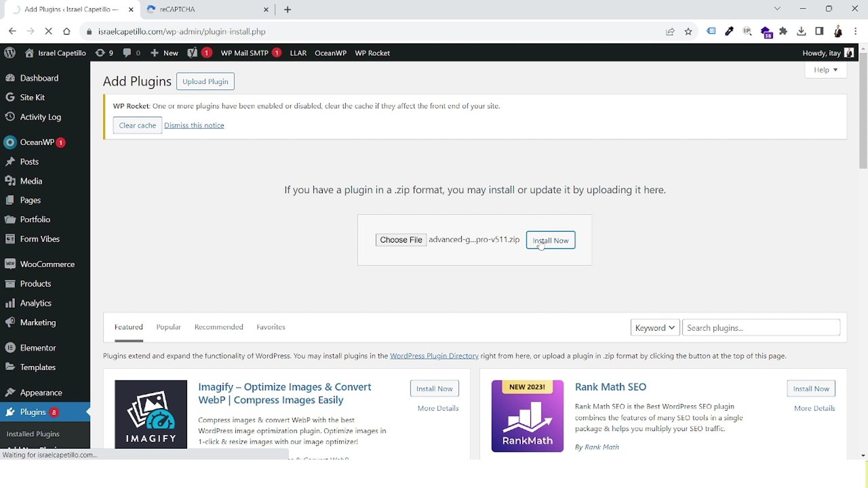This screenshot has width=868, height=488.
Task: Click the Analytics bar chart icon
Action: click(10, 303)
